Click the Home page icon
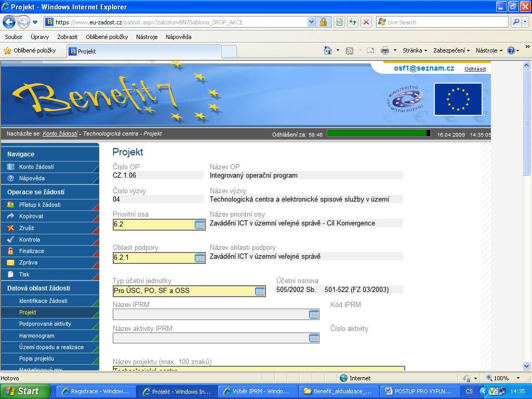 coord(327,50)
